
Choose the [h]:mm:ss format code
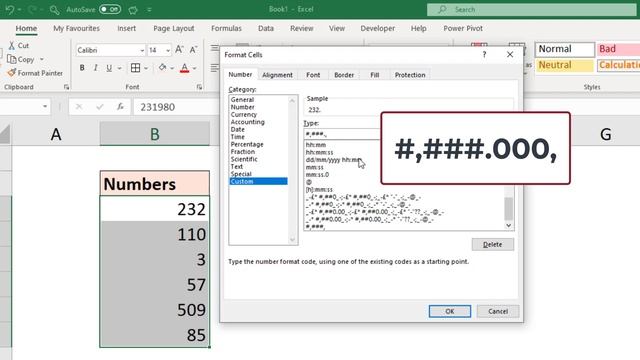(319, 190)
